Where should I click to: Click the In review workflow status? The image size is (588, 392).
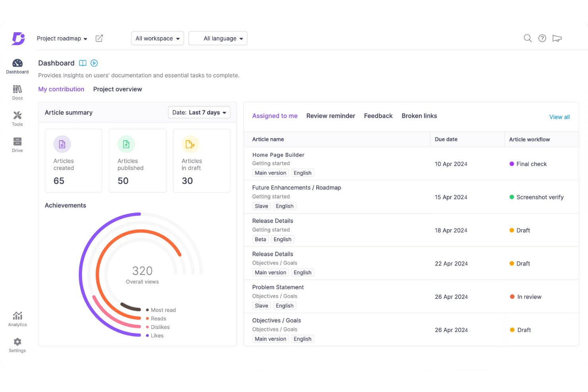[526, 297]
